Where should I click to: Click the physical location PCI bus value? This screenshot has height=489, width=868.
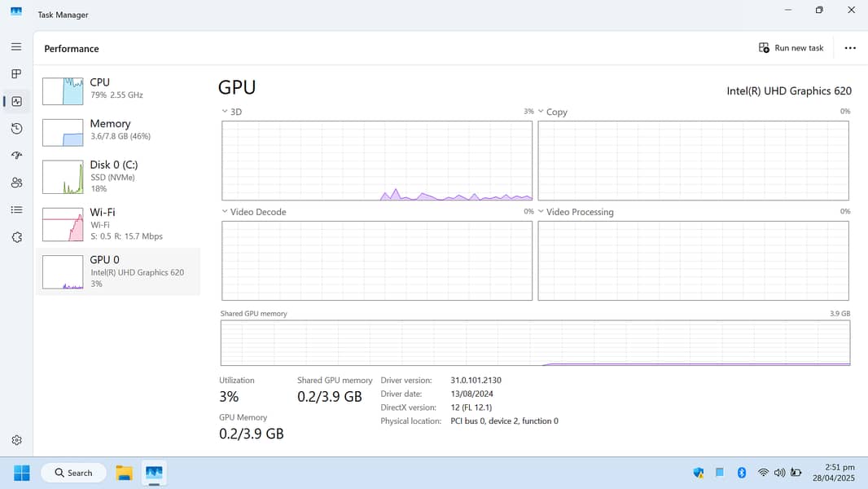[504, 421]
